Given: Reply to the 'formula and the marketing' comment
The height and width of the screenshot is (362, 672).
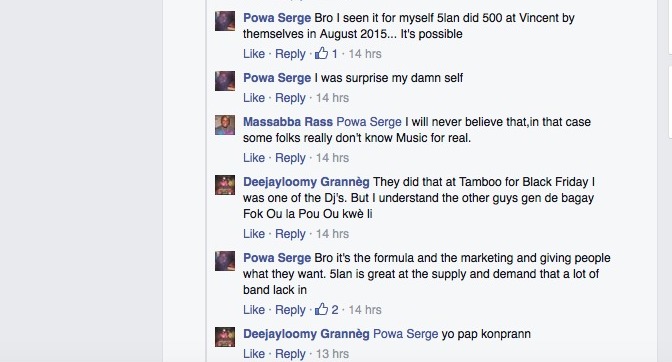Looking at the screenshot, I should 290,310.
